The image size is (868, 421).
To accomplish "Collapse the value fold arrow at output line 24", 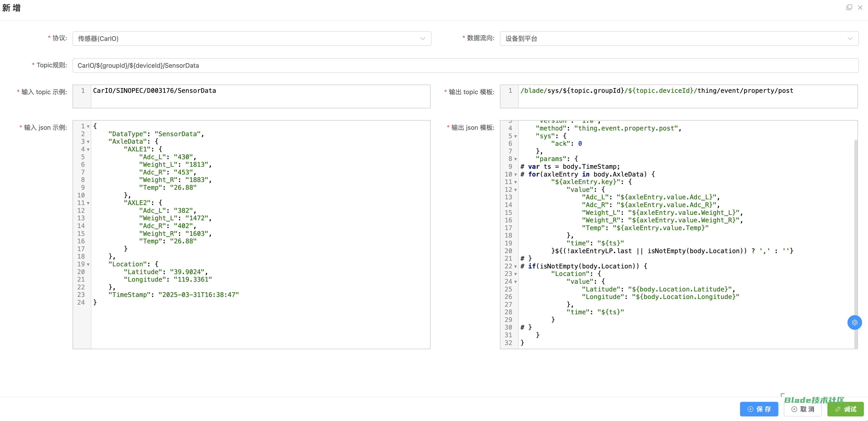I will pos(515,282).
